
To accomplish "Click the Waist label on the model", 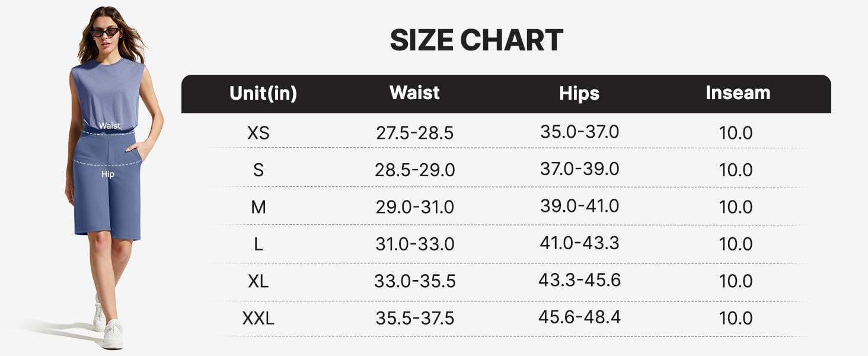I will click(110, 126).
